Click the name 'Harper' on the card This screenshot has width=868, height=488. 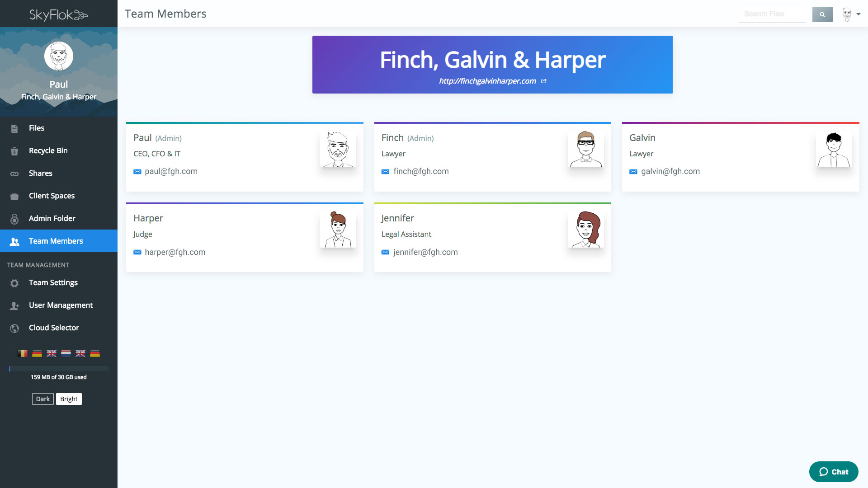(x=148, y=218)
